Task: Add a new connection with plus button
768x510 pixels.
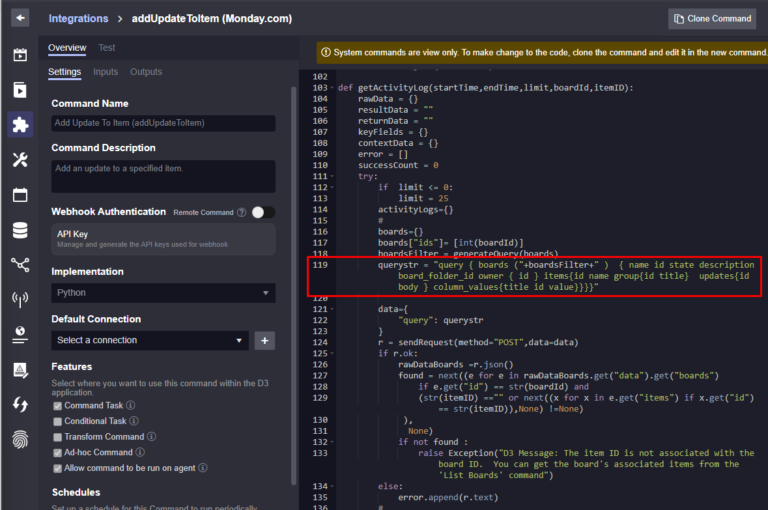Action: click(264, 340)
